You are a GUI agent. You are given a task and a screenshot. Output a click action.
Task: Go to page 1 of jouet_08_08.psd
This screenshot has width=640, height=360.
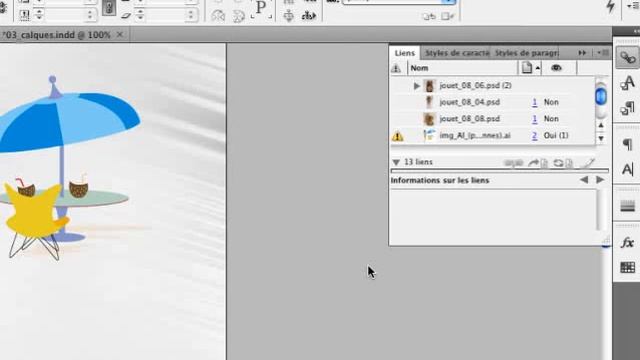click(x=534, y=119)
